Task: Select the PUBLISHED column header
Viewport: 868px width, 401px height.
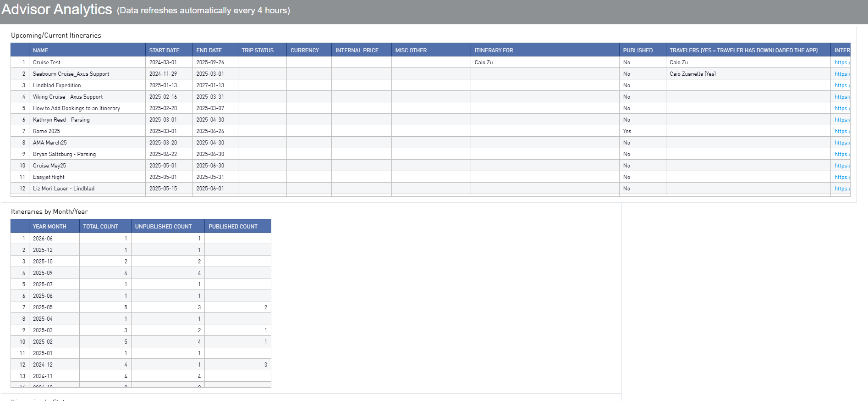Action: pyautogui.click(x=637, y=50)
